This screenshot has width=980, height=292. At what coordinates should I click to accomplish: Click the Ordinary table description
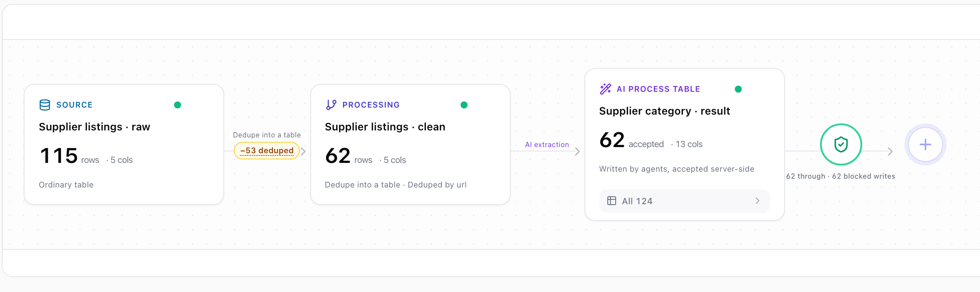pyautogui.click(x=66, y=185)
